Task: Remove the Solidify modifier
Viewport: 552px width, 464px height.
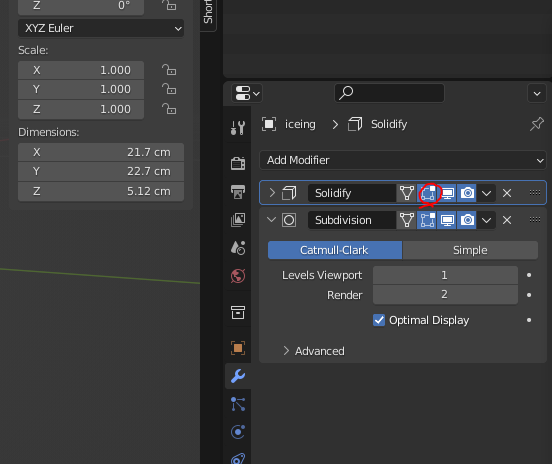Action: coord(507,193)
